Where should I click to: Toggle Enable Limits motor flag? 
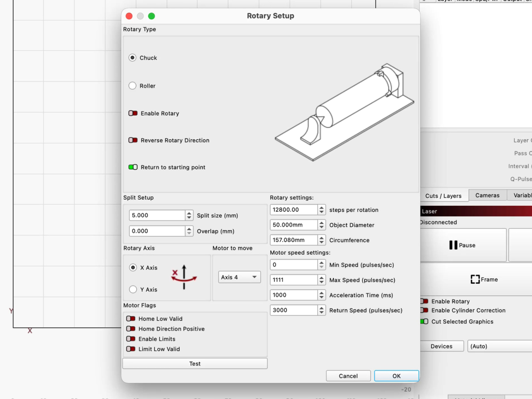(131, 339)
